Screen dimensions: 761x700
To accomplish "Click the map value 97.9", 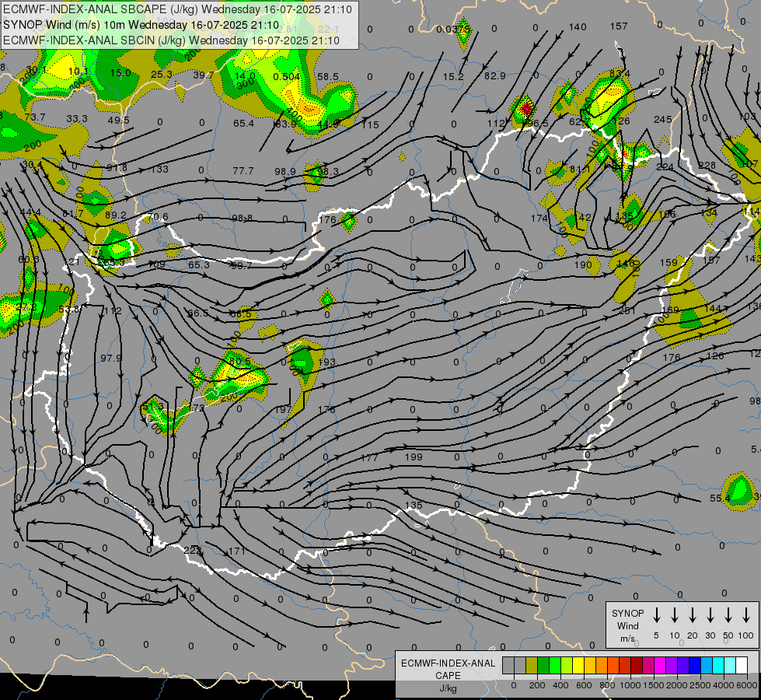I will point(111,358).
